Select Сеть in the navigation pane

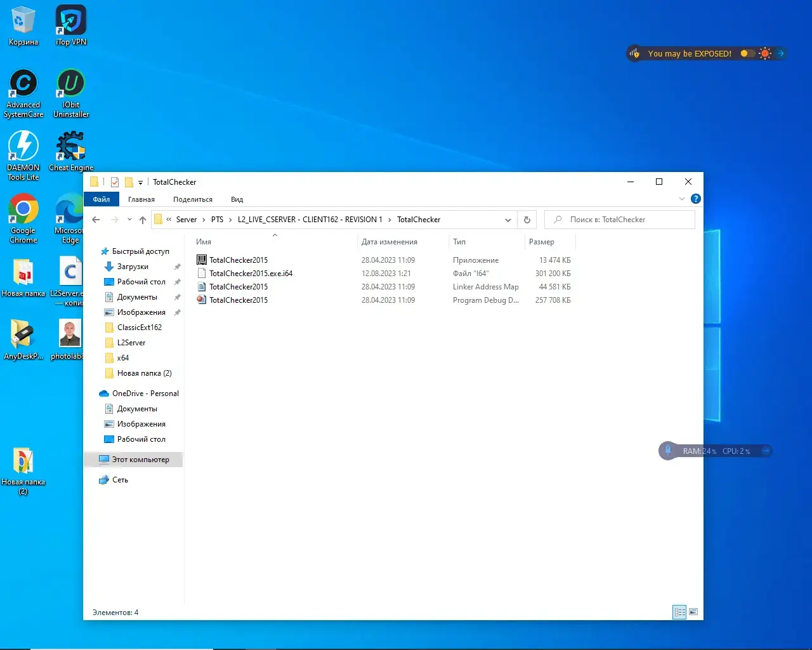(120, 480)
